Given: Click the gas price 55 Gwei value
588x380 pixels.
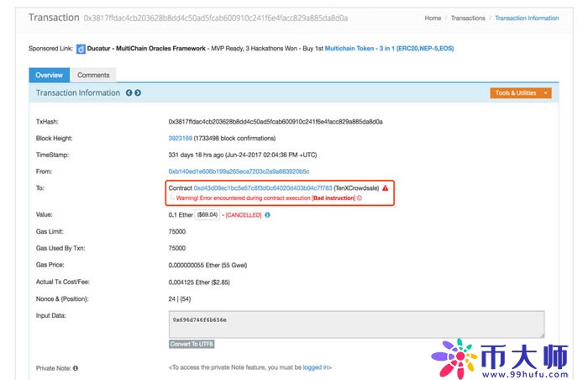Looking at the screenshot, I should point(207,265).
